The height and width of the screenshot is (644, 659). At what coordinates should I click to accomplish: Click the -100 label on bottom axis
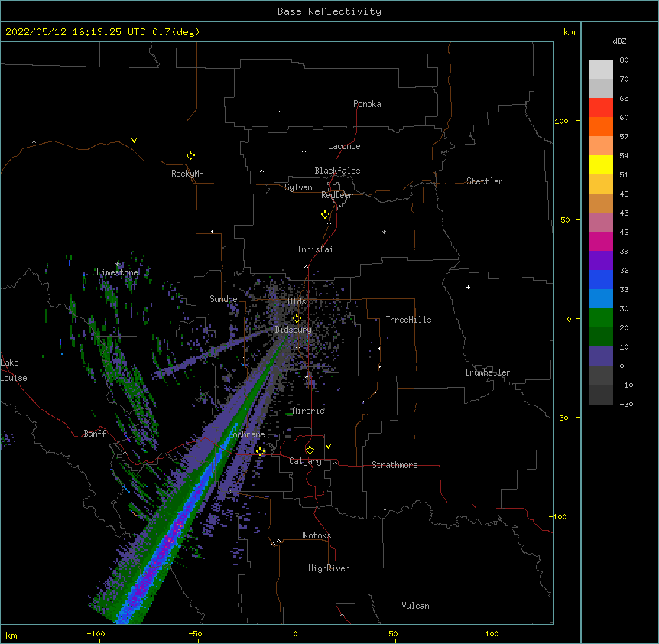(96, 633)
